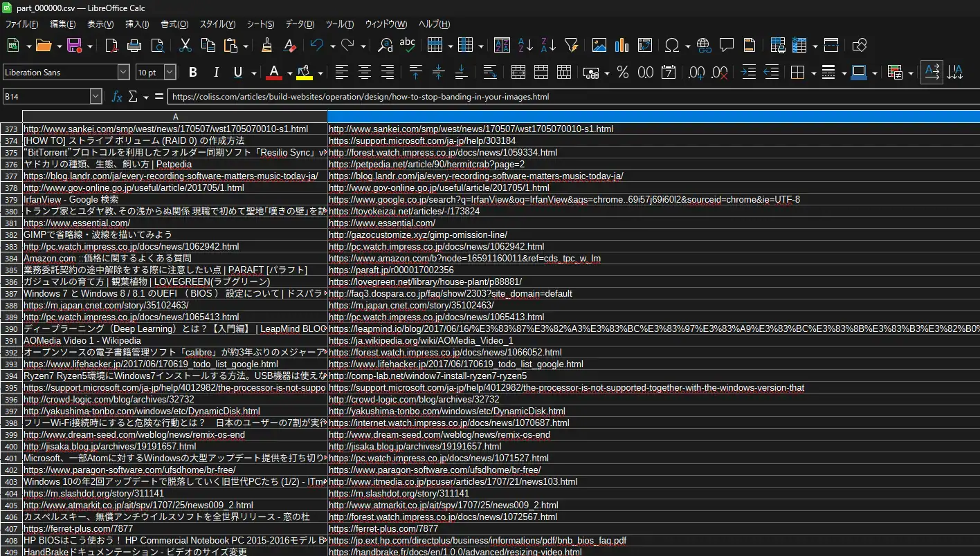Click the Split Window icon
Screen dimensions: 980x556
coord(832,46)
